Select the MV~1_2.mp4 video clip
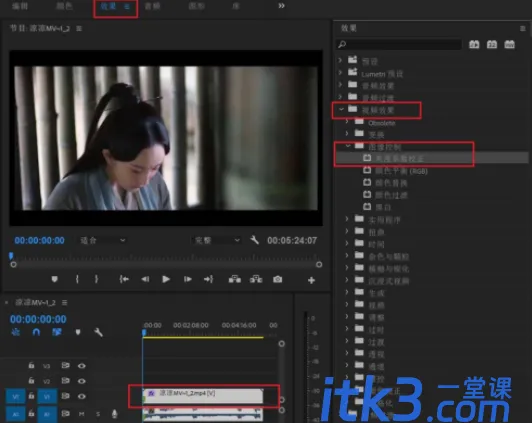Image resolution: width=532 pixels, height=423 pixels. click(203, 396)
